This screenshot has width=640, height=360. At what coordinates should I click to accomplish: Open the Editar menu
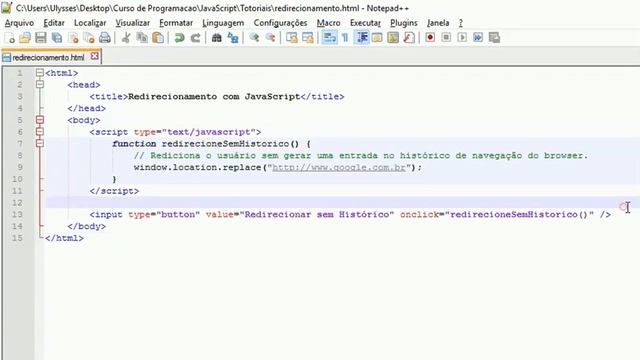pos(54,23)
